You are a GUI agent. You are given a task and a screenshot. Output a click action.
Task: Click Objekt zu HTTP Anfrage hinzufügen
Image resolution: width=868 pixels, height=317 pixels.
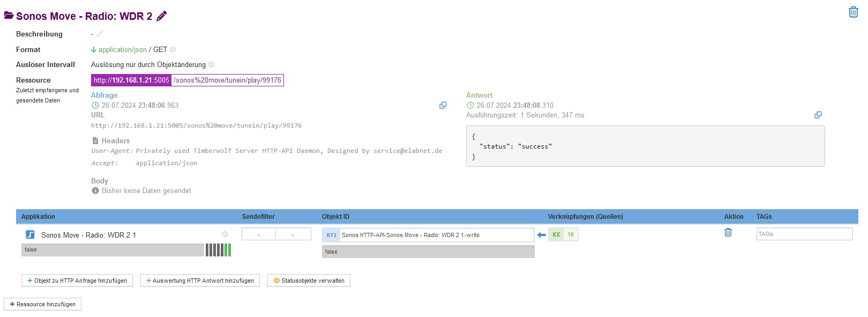coord(77,281)
